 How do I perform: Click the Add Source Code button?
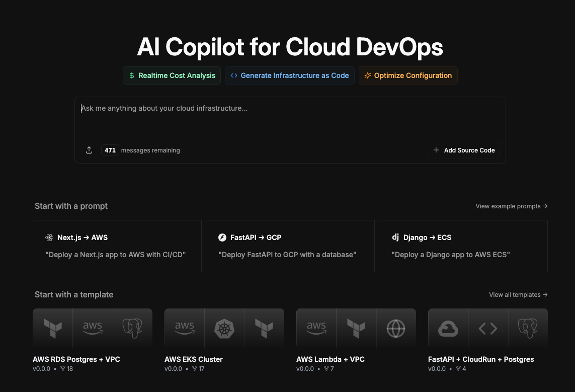[463, 150]
